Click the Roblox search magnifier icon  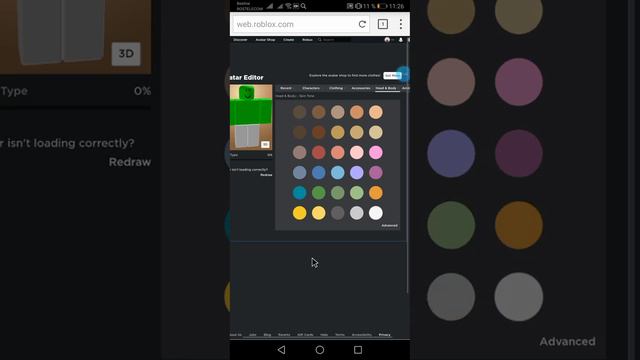[x=320, y=40]
